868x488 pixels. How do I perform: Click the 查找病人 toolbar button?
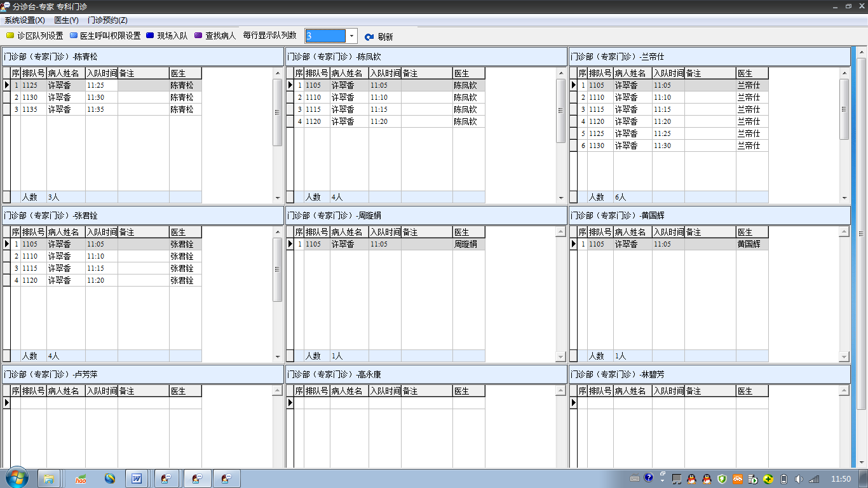point(215,36)
